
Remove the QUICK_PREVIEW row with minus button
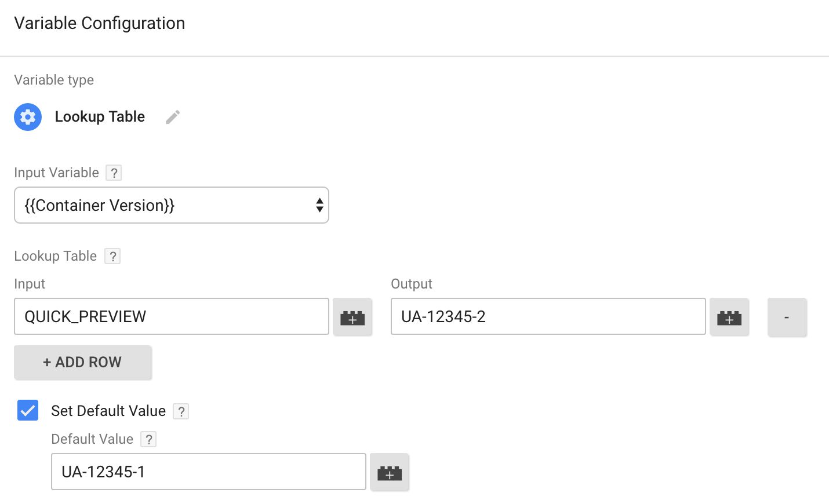(x=787, y=317)
